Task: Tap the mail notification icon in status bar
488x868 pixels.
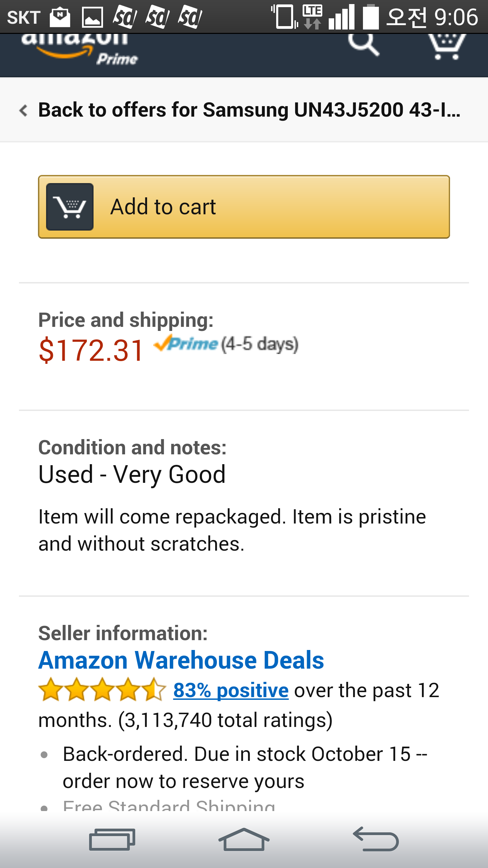Action: 60,17
